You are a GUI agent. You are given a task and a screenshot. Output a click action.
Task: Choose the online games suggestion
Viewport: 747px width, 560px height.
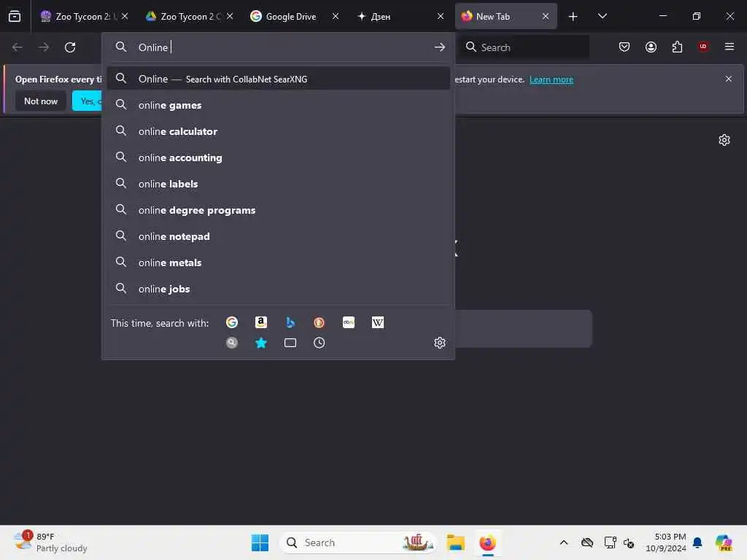coord(278,105)
